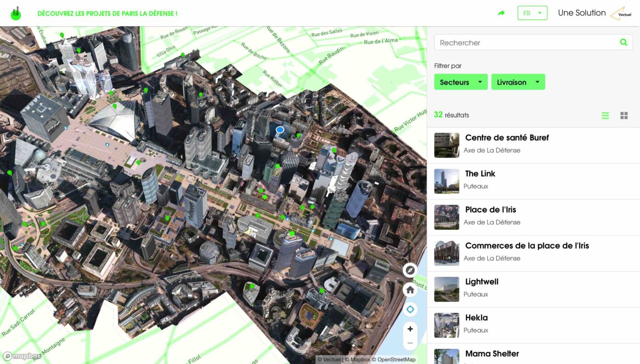Image resolution: width=640 pixels, height=364 pixels.
Task: Enable geolocation with the locate icon
Action: coord(410,309)
